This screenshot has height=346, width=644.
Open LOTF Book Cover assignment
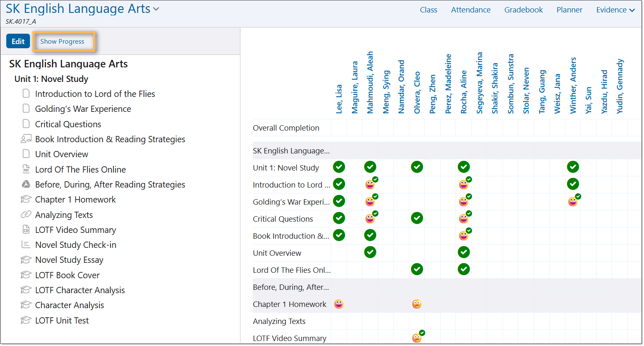pyautogui.click(x=67, y=275)
